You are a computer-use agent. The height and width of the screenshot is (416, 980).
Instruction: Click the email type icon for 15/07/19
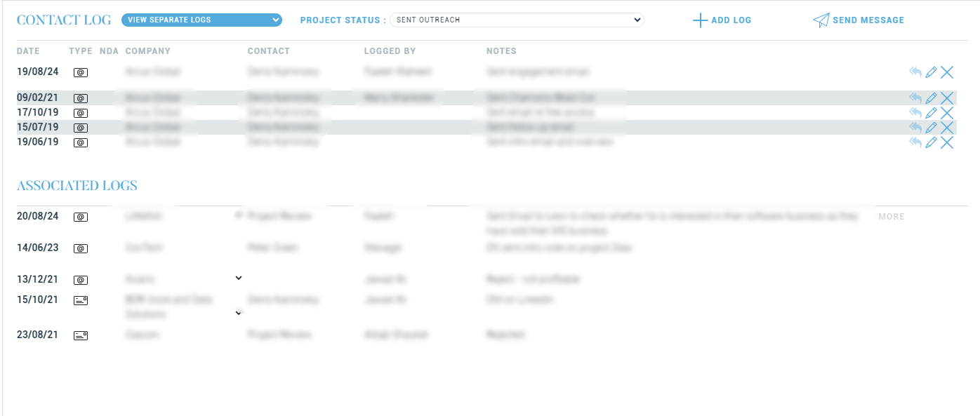tap(81, 128)
